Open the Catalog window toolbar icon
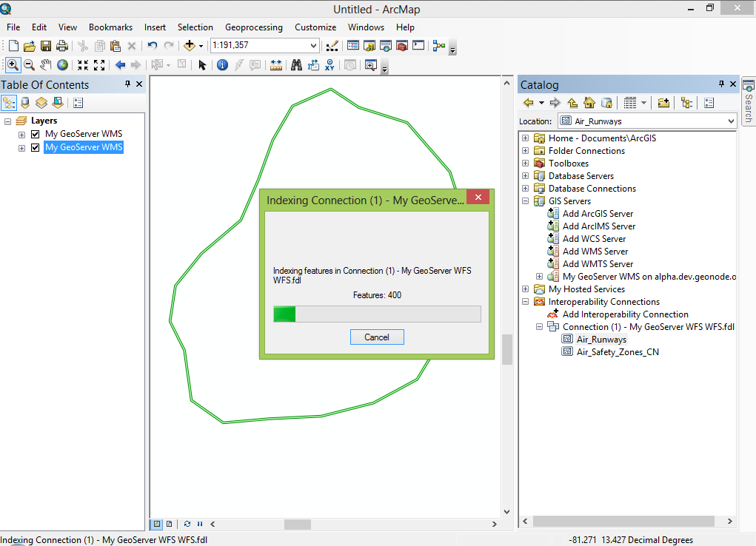The width and height of the screenshot is (756, 546). (x=369, y=46)
